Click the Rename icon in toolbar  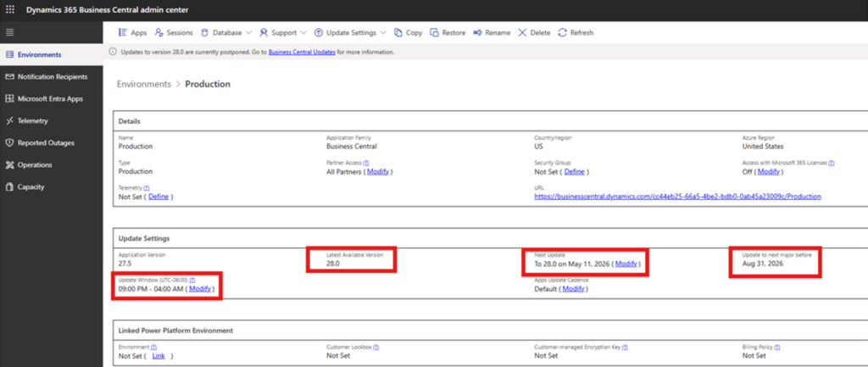(x=478, y=33)
